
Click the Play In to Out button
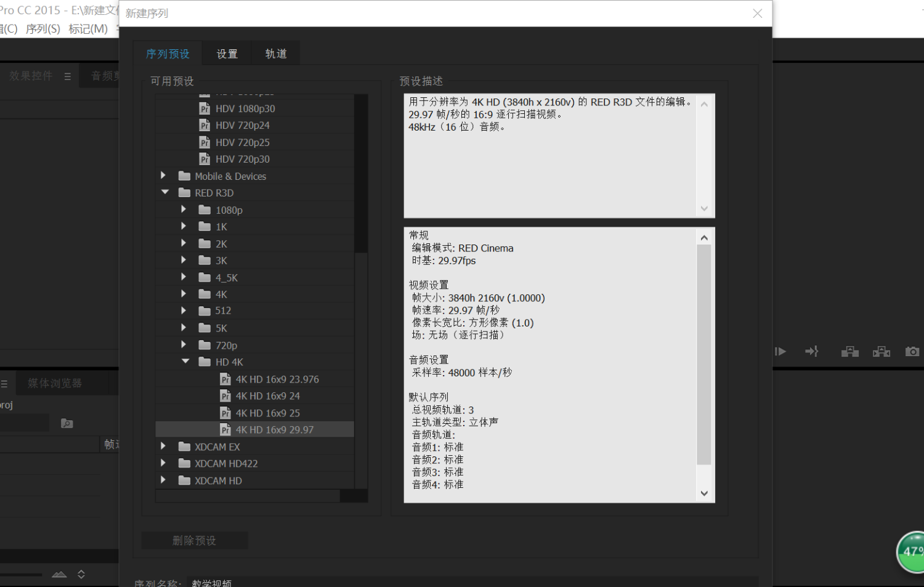pyautogui.click(x=780, y=352)
